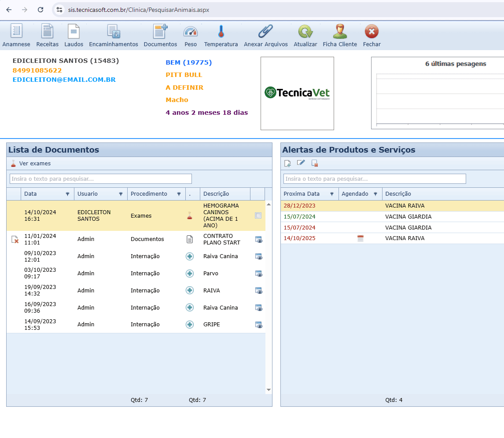Click the client email address link
Screen dimensions: 504x438
64,80
